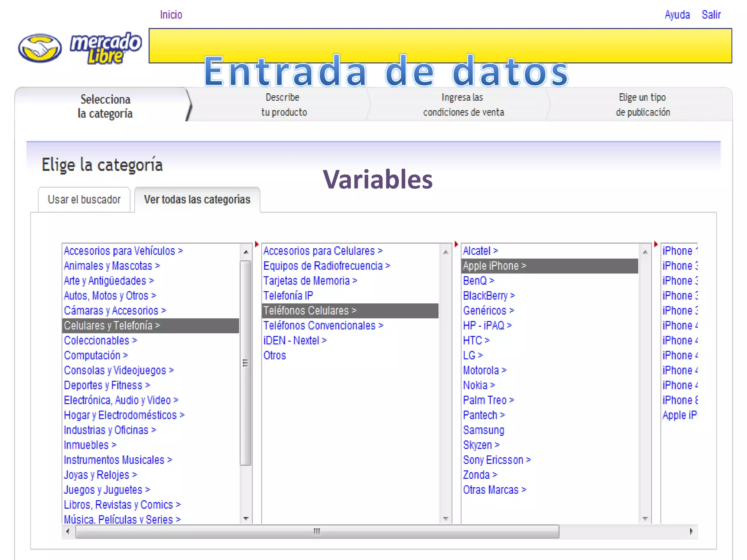The width and height of the screenshot is (747, 560).
Task: Expand Coleccionables category
Action: click(x=100, y=341)
